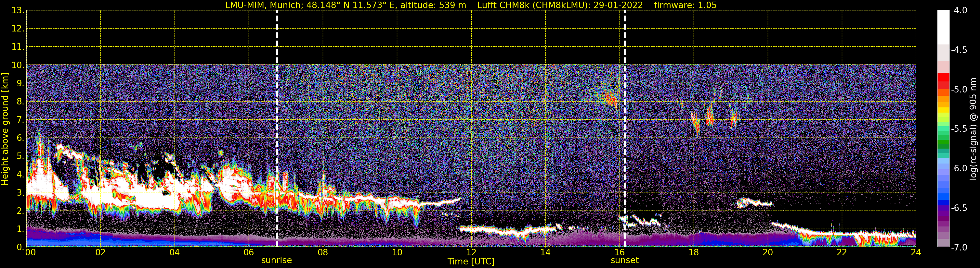This screenshot has width=980, height=268.
Task: Click the 12 tick on the time axis
Action: coord(471,252)
